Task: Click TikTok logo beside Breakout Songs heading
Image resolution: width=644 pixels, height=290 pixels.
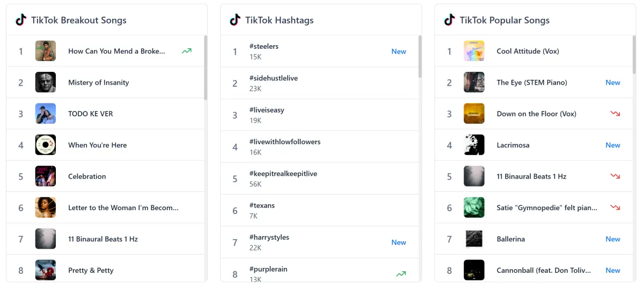Action: (x=21, y=20)
